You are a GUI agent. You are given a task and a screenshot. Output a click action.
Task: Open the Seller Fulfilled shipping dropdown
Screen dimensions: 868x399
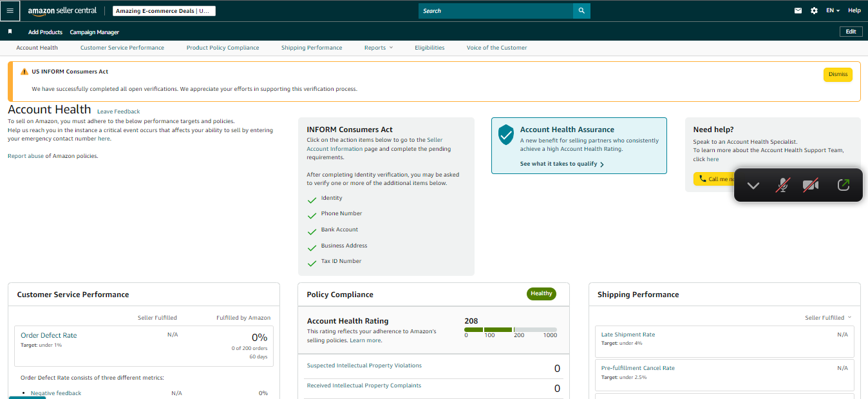[828, 317]
